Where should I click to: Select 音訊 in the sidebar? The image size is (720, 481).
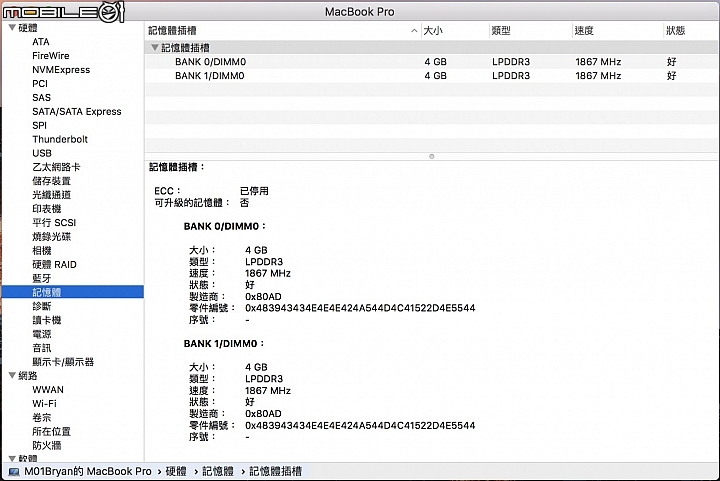(x=42, y=348)
